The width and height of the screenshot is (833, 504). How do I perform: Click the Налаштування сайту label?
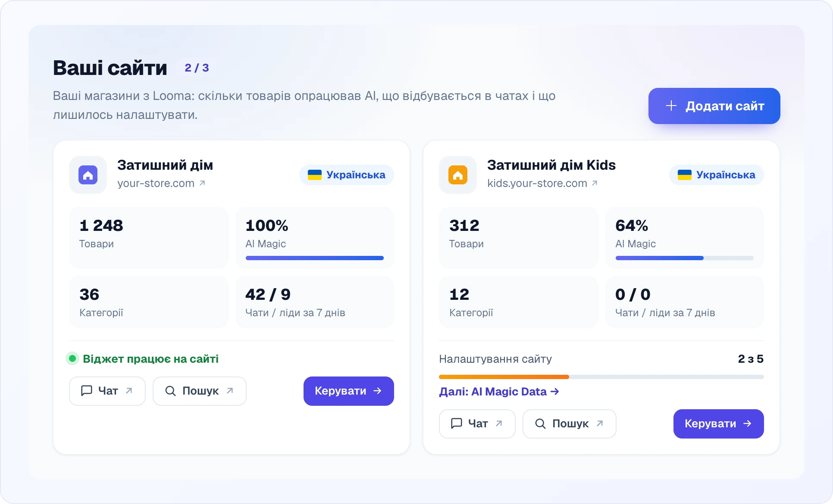495,359
